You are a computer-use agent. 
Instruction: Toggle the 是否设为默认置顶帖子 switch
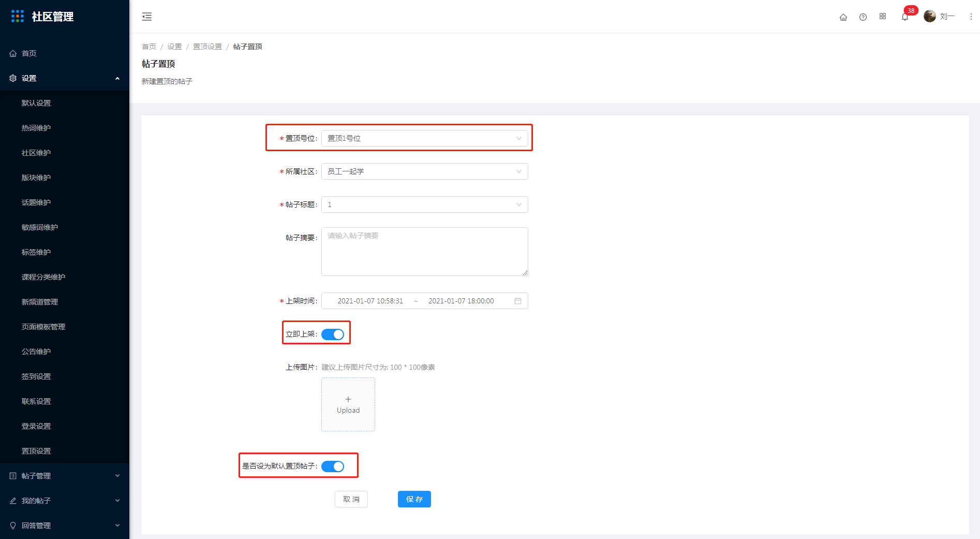tap(333, 467)
